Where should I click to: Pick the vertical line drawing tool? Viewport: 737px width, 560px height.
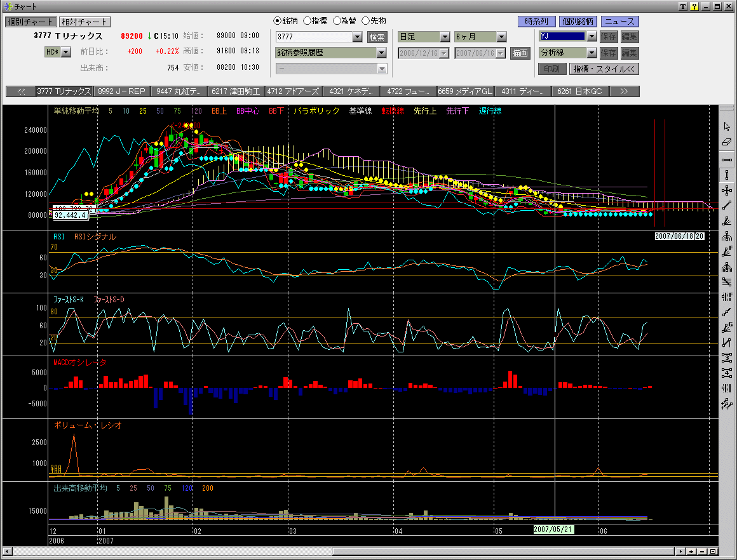(727, 175)
